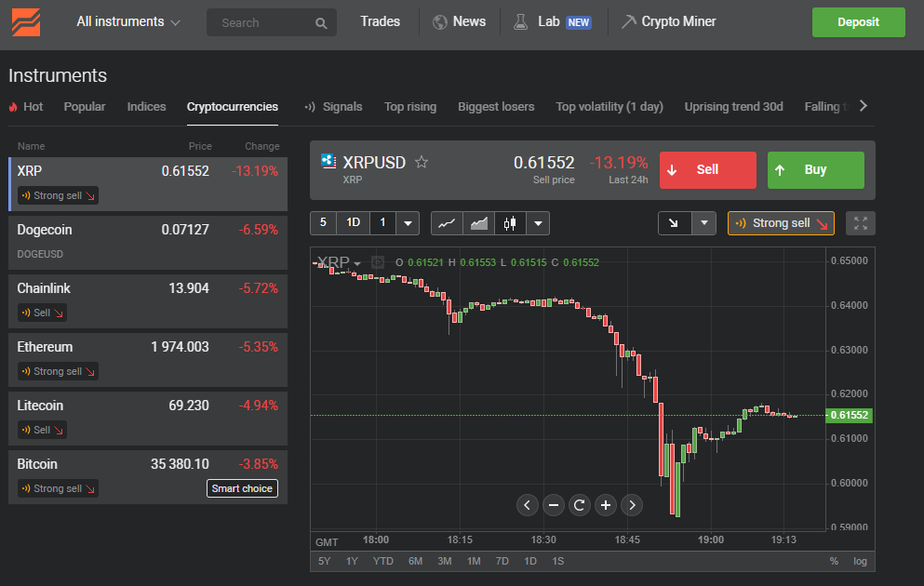
Task: Select the Litecoin instrument row
Action: click(x=148, y=419)
